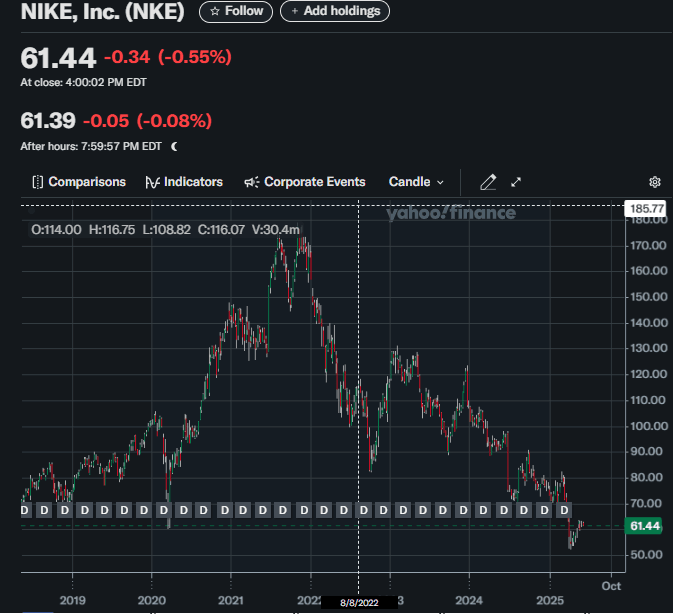This screenshot has height=614, width=673.
Task: Click the 185.77 crosshair price label
Action: [x=645, y=208]
